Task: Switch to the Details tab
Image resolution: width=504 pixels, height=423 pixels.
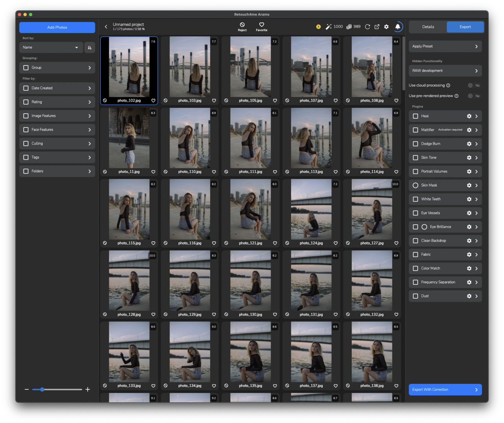Action: point(428,27)
